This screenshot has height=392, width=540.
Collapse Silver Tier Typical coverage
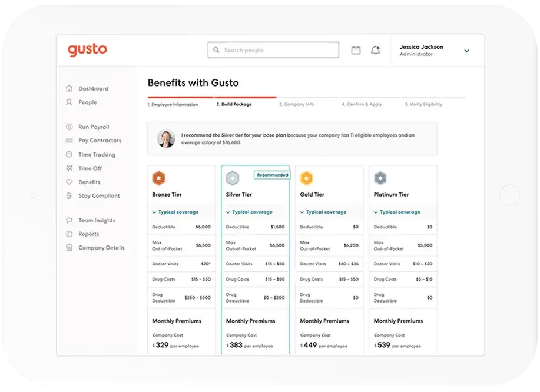[249, 212]
